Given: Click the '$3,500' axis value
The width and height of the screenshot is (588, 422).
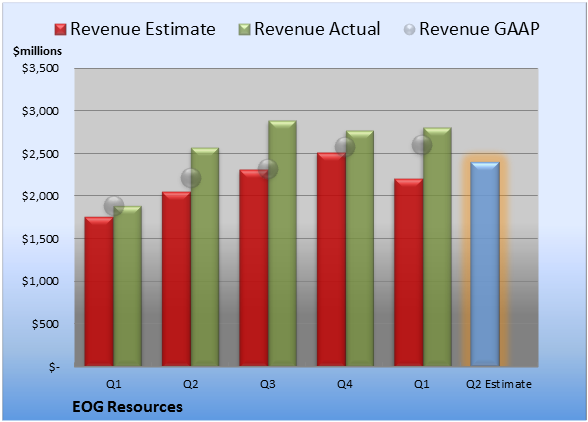Looking at the screenshot, I should [x=40, y=68].
